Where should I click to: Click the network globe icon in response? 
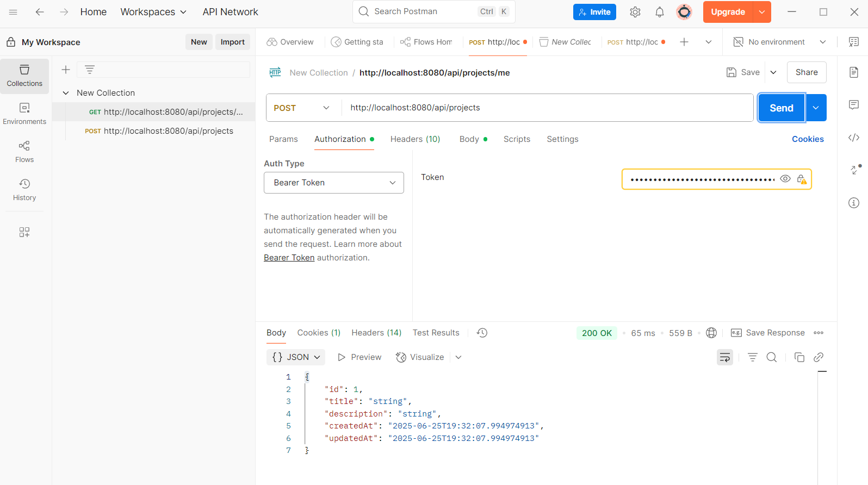click(x=711, y=333)
